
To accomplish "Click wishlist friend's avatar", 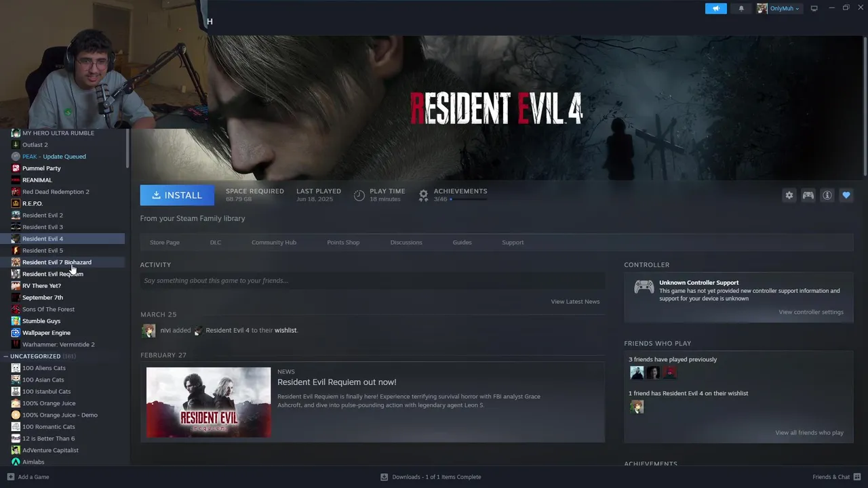I will click(x=637, y=407).
